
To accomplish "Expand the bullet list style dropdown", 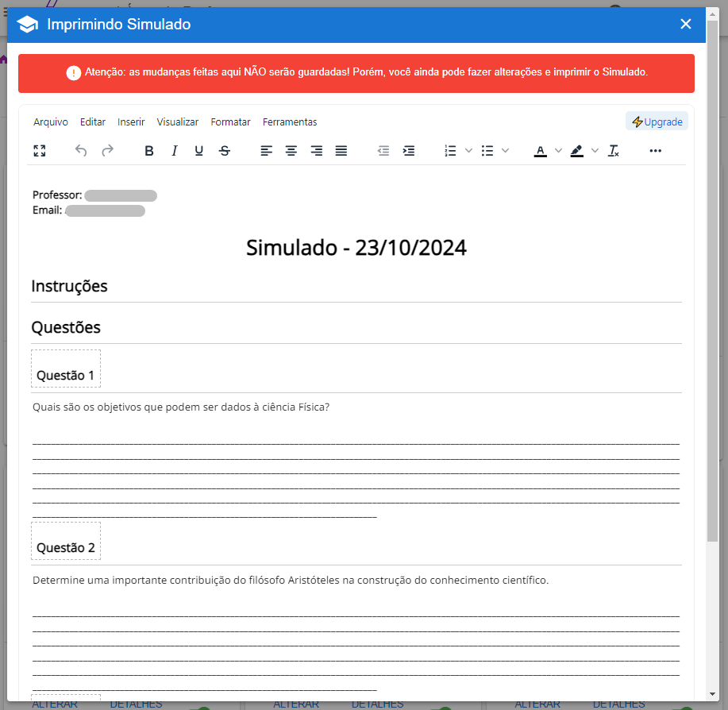I will tap(505, 151).
